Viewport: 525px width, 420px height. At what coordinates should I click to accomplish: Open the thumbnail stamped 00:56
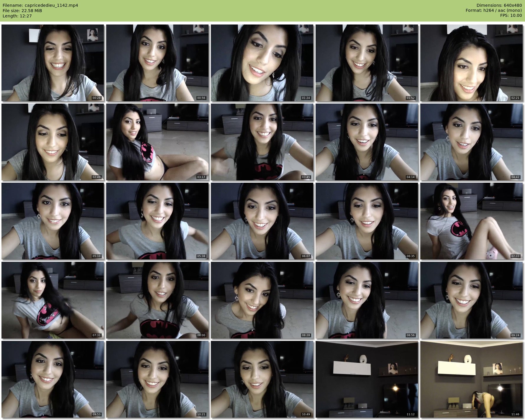point(157,63)
